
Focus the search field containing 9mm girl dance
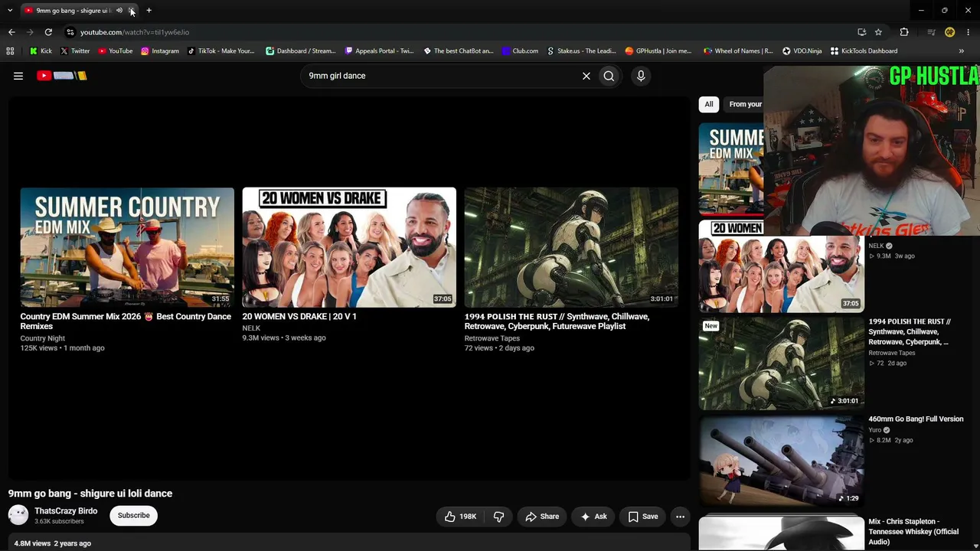click(x=443, y=76)
